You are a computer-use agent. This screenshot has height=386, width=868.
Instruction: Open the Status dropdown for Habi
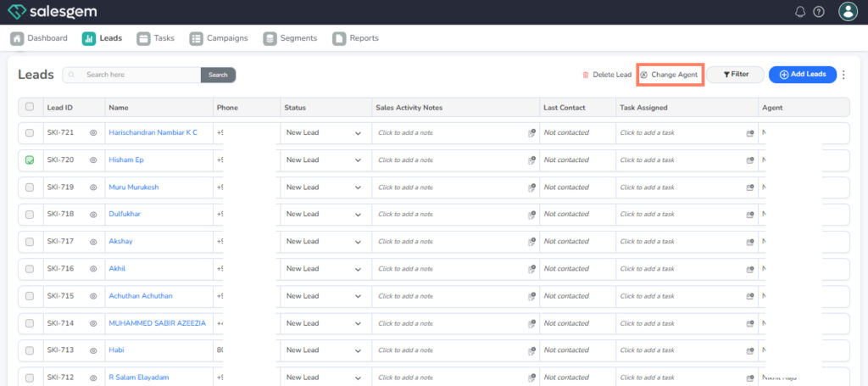tap(357, 350)
